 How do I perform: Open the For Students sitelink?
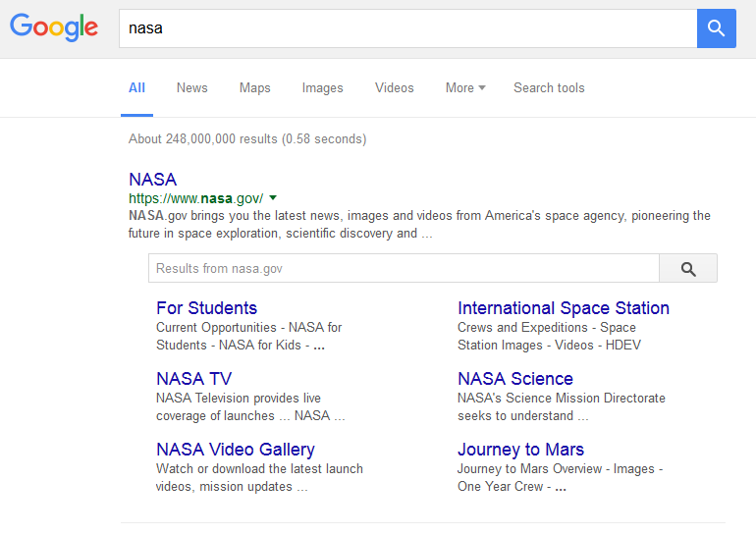pos(206,308)
